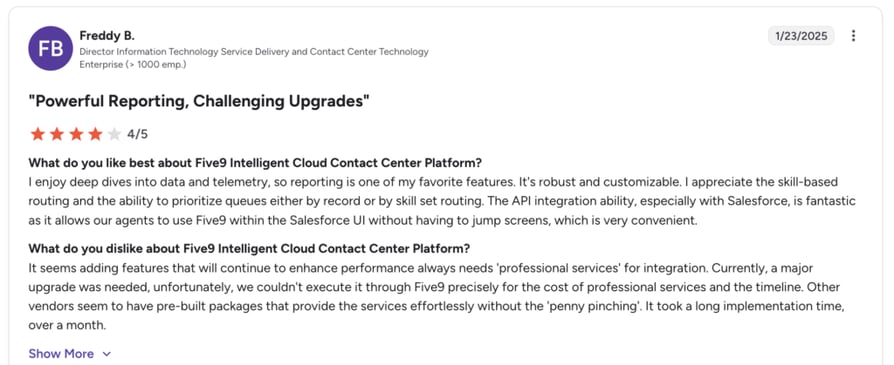Click the "What do you like best" heading
The width and height of the screenshot is (894, 365).
click(x=255, y=163)
